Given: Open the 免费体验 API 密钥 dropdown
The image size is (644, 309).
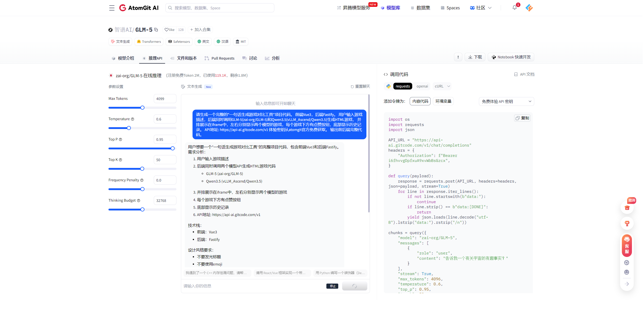Looking at the screenshot, I should pos(506,101).
